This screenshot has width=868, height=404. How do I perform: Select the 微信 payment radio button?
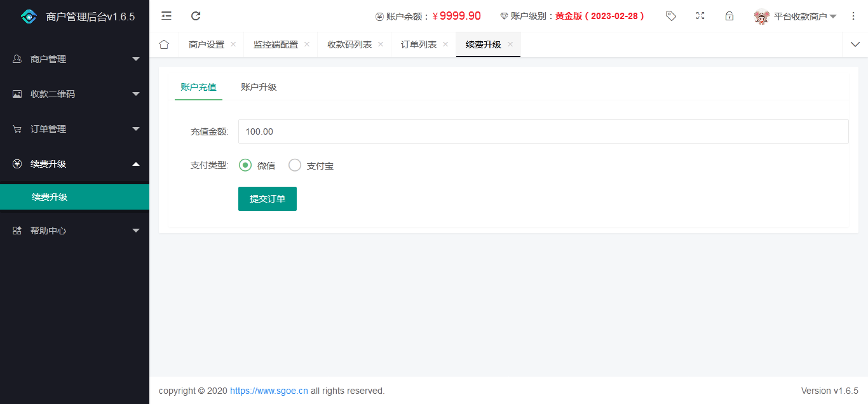[x=245, y=165]
